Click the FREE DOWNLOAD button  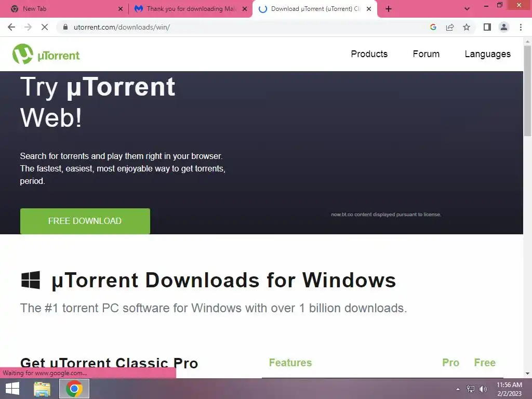tap(85, 221)
